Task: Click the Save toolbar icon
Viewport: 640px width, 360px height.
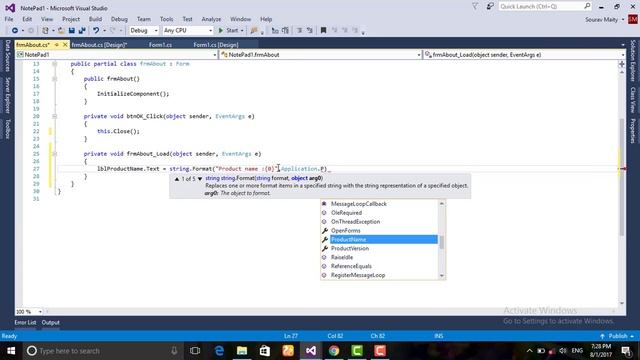Action: pos(72,31)
